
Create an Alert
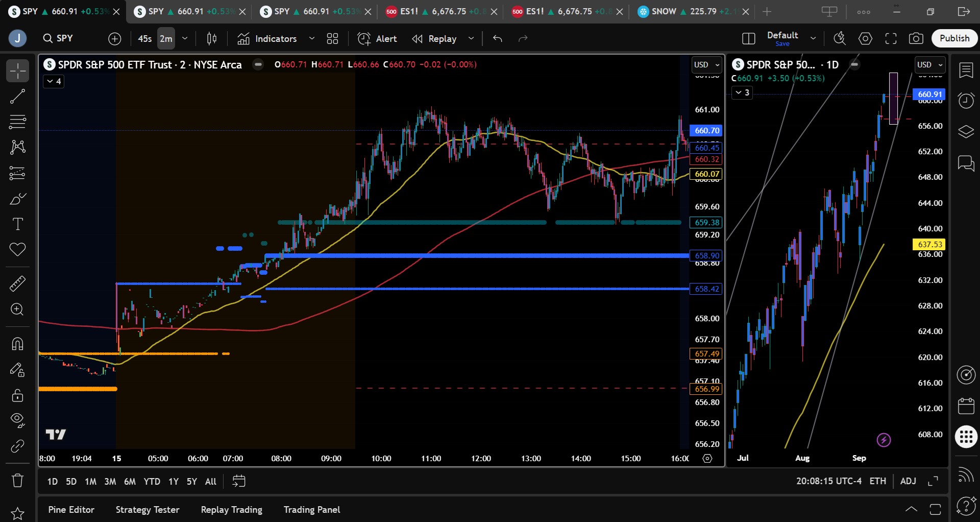tap(378, 38)
